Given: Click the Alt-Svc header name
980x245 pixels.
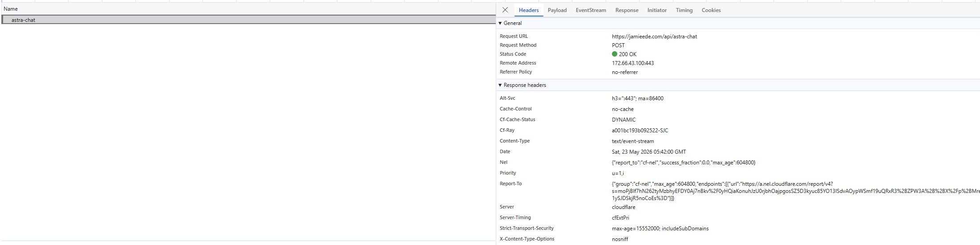Looking at the screenshot, I should (507, 98).
